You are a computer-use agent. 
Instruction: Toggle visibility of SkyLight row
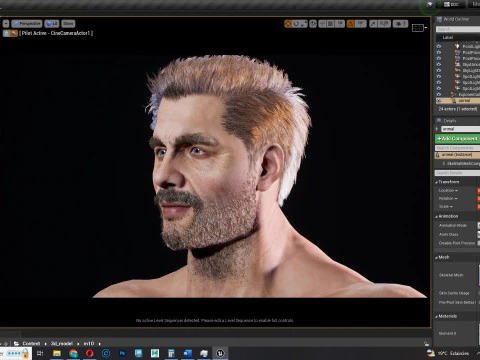tap(439, 70)
